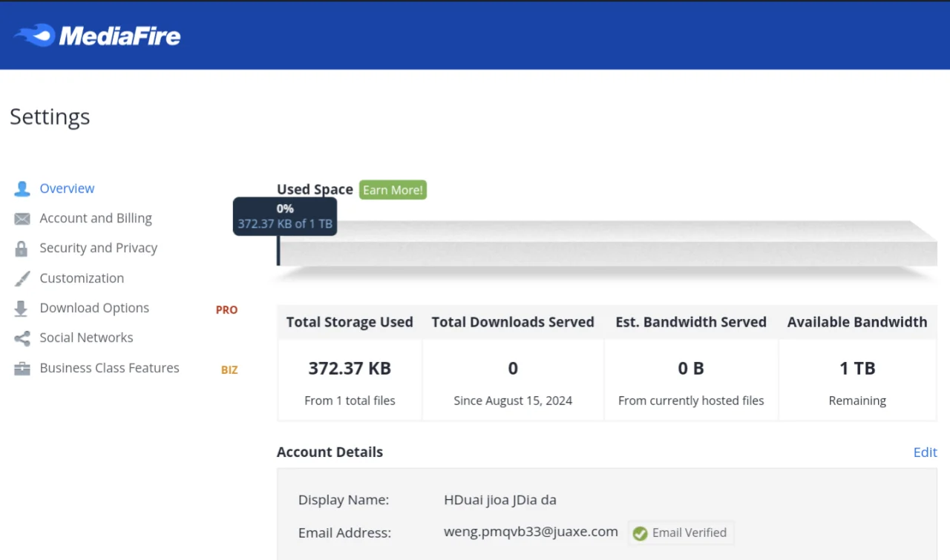
Task: Click the Settings page heading
Action: (x=50, y=117)
